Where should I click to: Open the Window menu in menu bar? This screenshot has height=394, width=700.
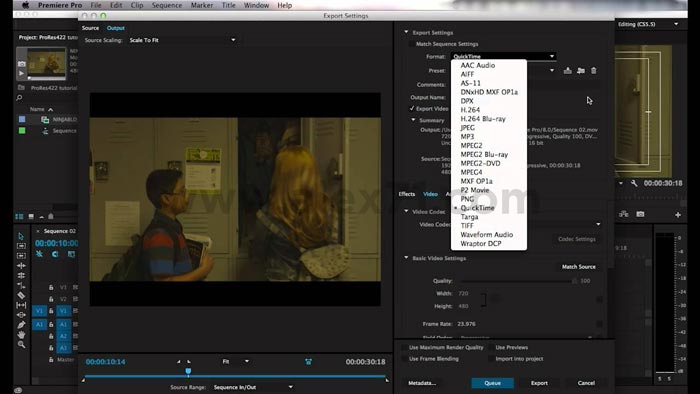point(256,5)
